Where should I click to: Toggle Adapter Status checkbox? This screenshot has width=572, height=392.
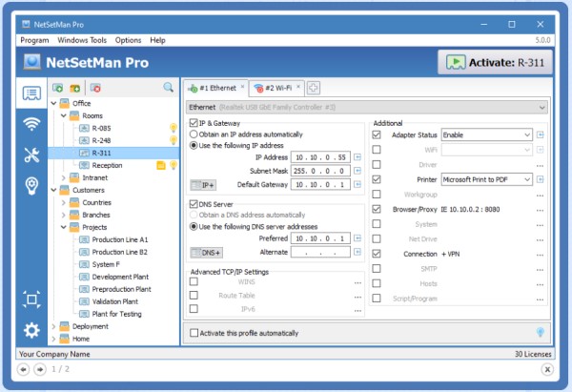pyautogui.click(x=377, y=135)
